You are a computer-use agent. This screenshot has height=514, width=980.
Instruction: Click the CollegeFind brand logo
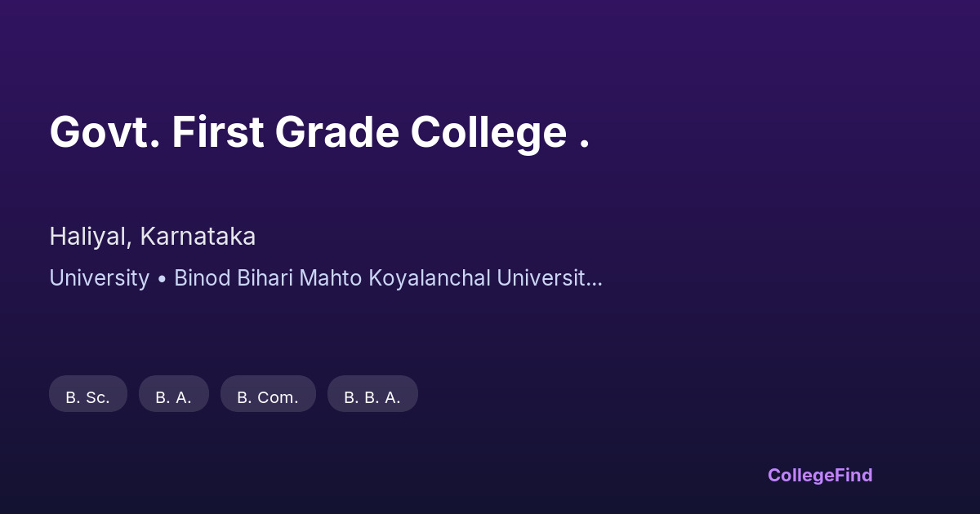(819, 475)
